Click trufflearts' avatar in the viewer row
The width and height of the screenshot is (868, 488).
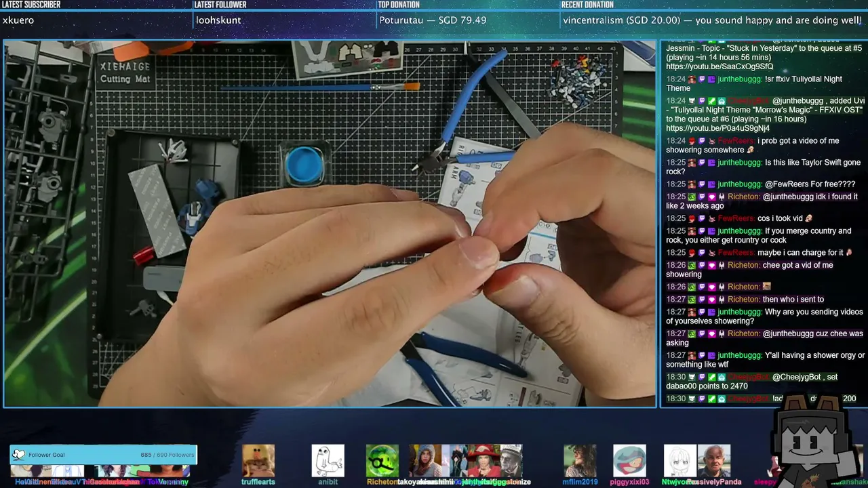click(x=258, y=461)
